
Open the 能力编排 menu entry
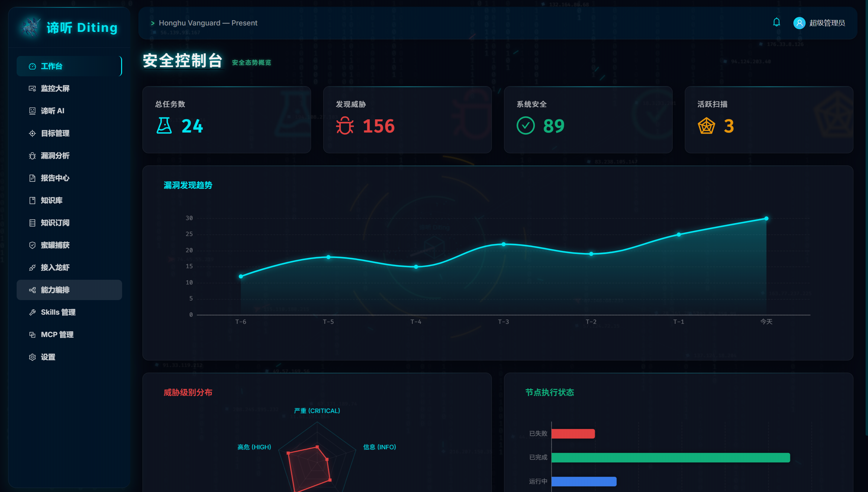(x=69, y=290)
